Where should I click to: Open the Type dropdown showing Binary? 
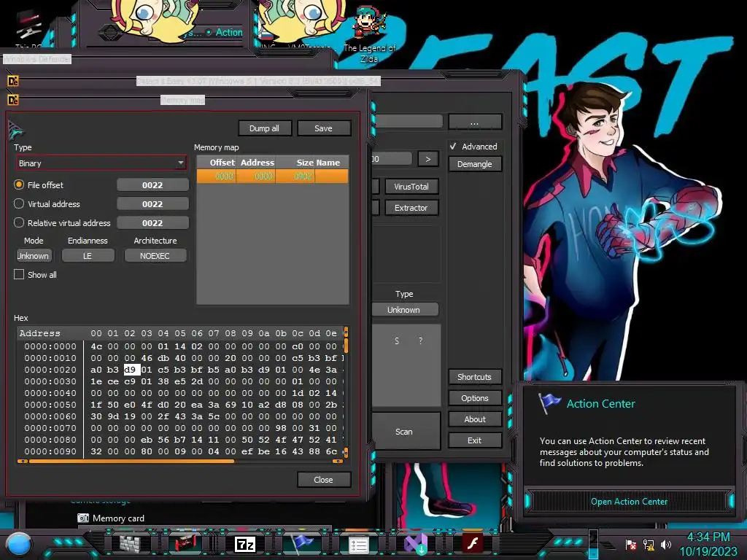(x=101, y=163)
